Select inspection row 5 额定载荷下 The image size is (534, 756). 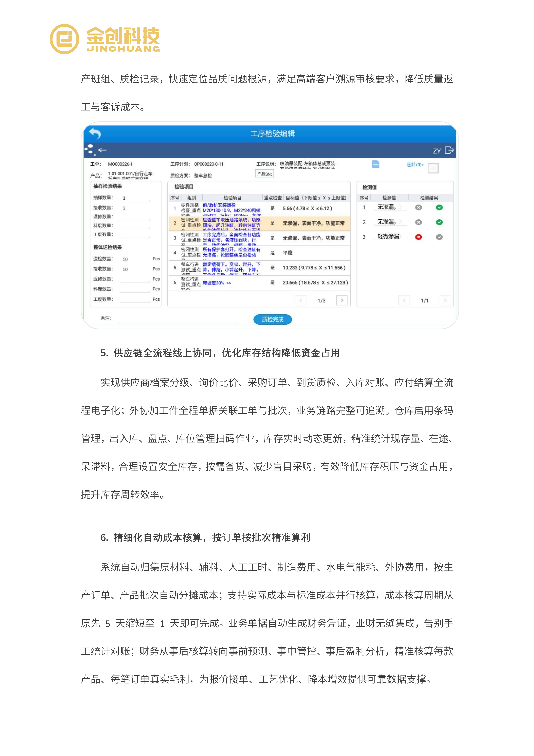(259, 268)
